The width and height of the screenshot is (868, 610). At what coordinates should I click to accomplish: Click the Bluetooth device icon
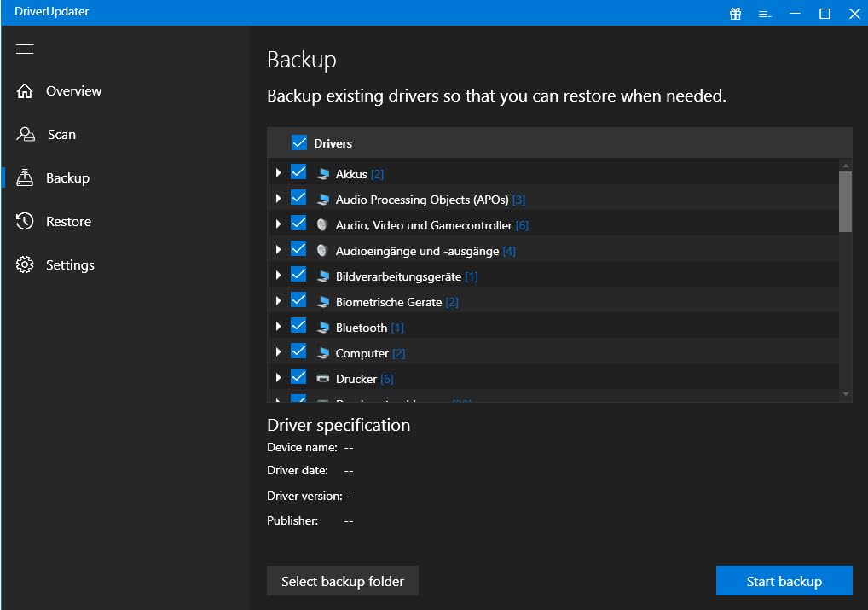click(x=323, y=328)
